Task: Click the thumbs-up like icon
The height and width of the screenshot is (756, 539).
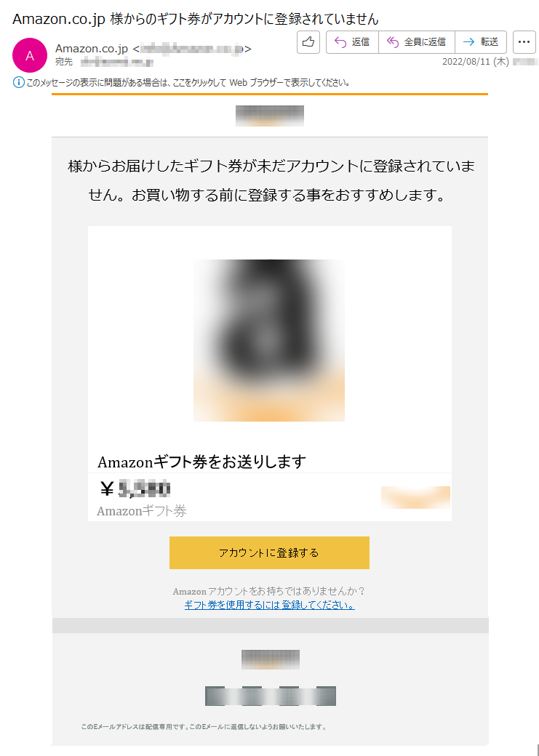Action: pyautogui.click(x=308, y=42)
